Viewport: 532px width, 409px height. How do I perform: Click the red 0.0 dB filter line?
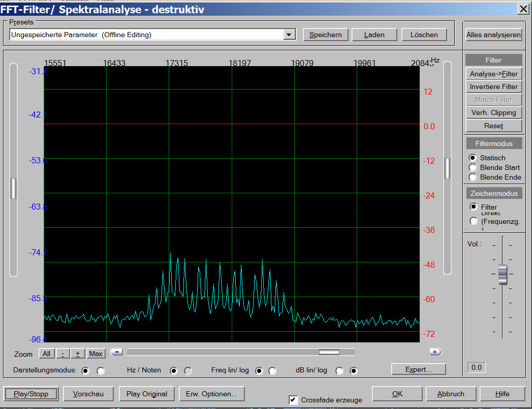coord(232,124)
